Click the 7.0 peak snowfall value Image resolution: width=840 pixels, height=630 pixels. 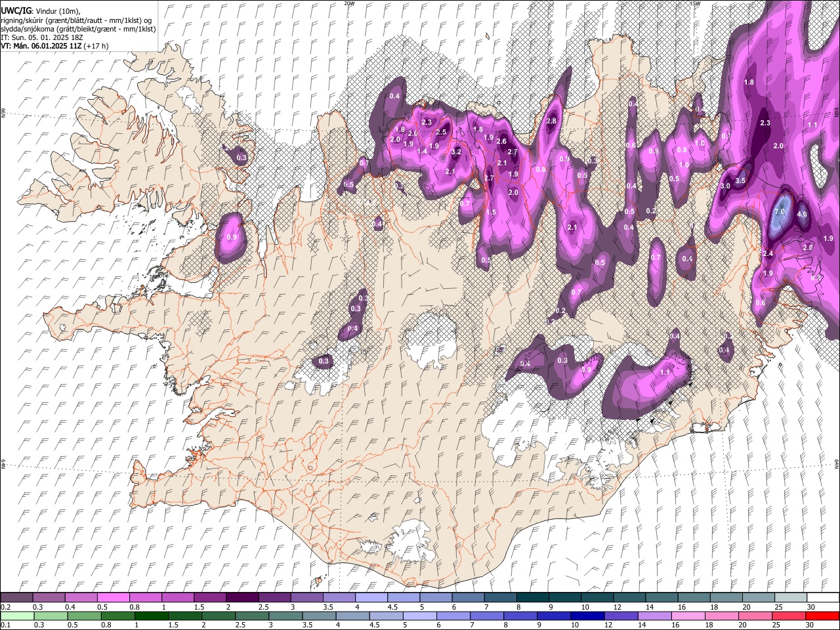780,212
